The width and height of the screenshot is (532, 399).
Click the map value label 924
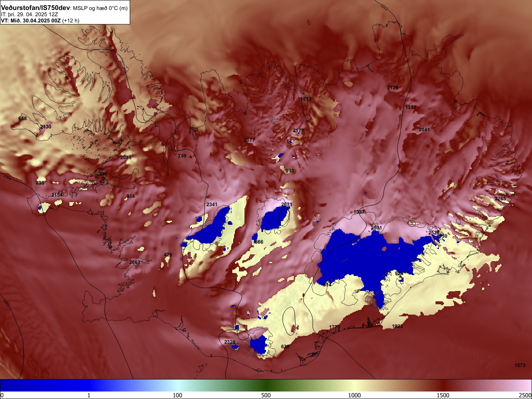click(x=399, y=273)
